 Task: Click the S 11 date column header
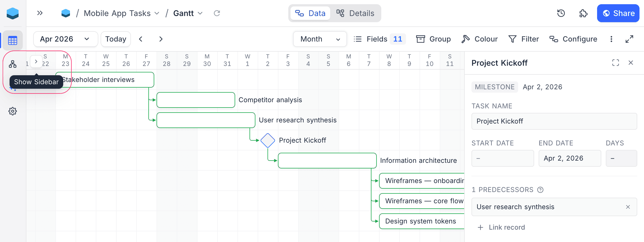point(450,60)
